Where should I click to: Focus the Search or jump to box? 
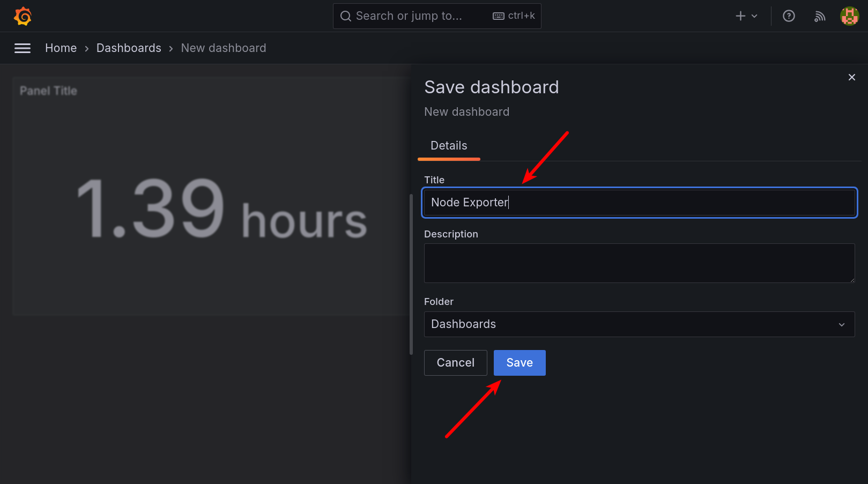[437, 16]
